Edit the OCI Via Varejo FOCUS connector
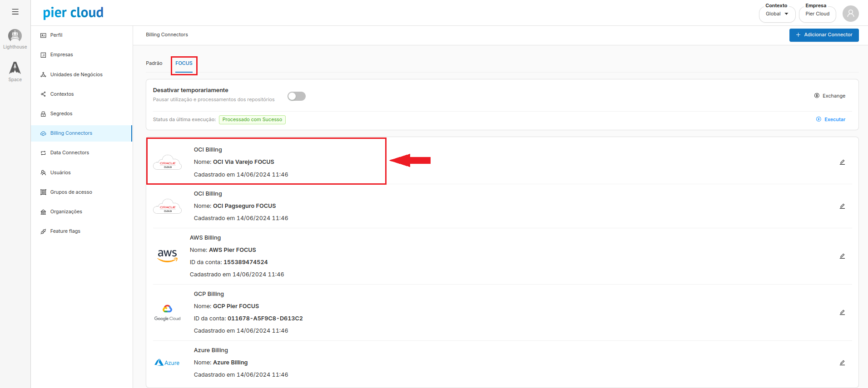The height and width of the screenshot is (388, 868). [842, 162]
